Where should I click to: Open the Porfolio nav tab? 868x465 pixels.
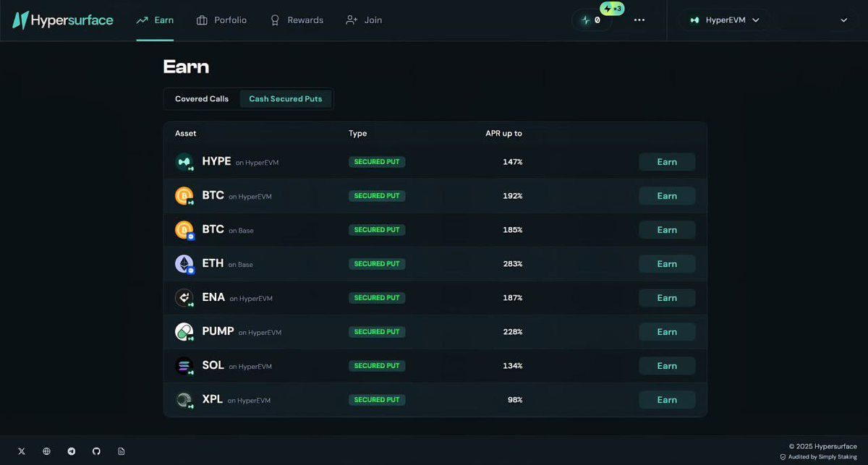click(221, 20)
